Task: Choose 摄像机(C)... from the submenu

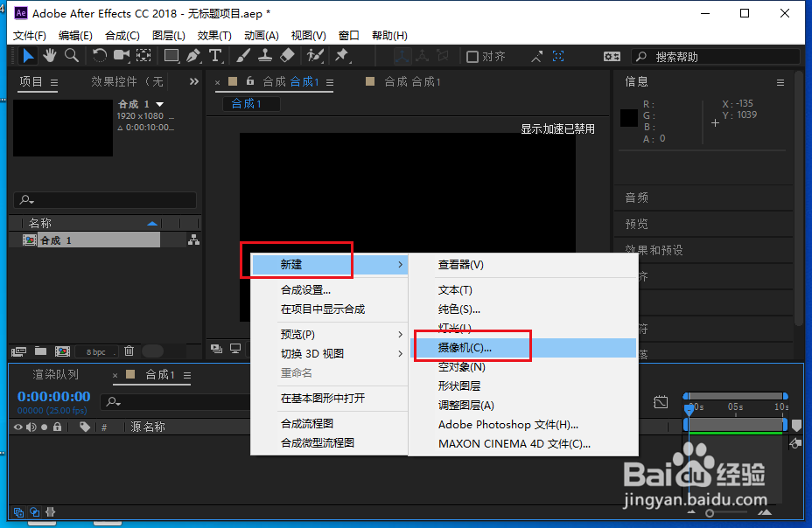Action: click(x=523, y=348)
